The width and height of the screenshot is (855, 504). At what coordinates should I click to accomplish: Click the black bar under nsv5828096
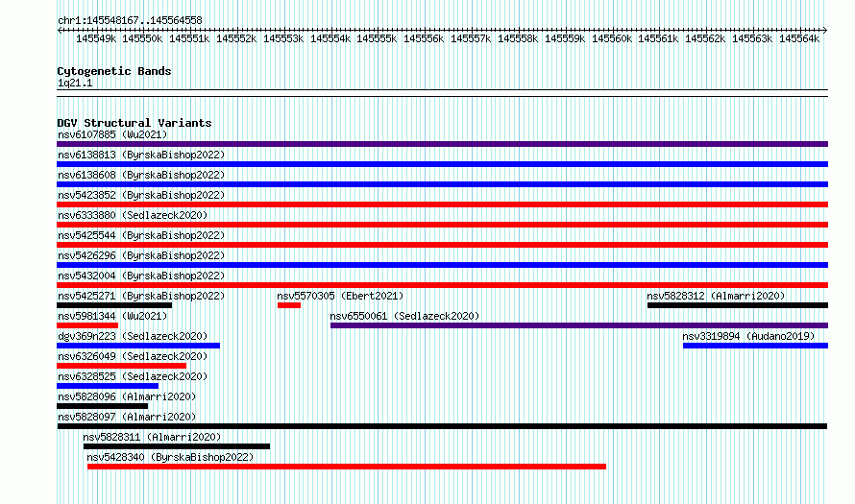click(x=103, y=406)
